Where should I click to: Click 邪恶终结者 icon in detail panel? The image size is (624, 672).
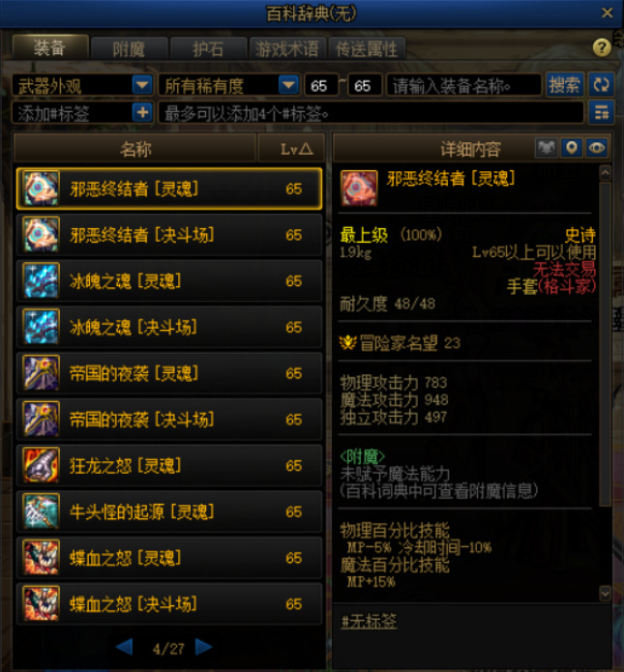[359, 188]
